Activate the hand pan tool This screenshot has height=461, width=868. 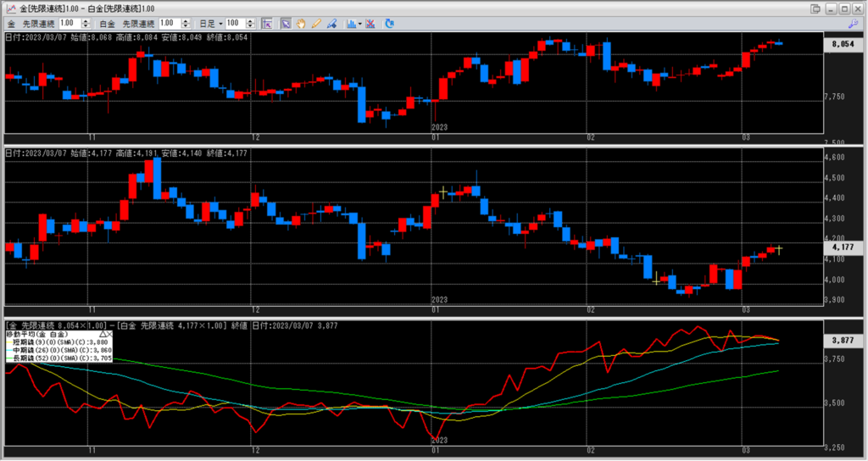(300, 23)
